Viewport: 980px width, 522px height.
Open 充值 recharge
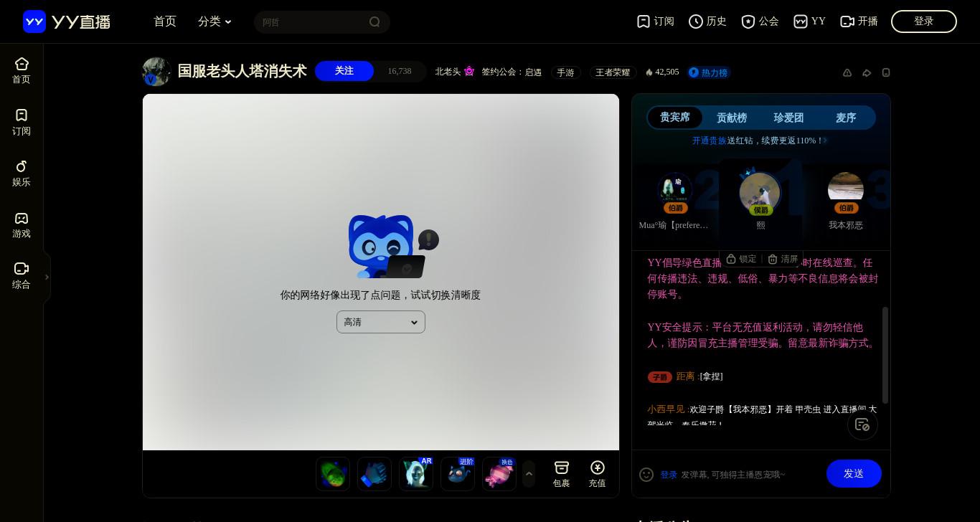point(597,474)
